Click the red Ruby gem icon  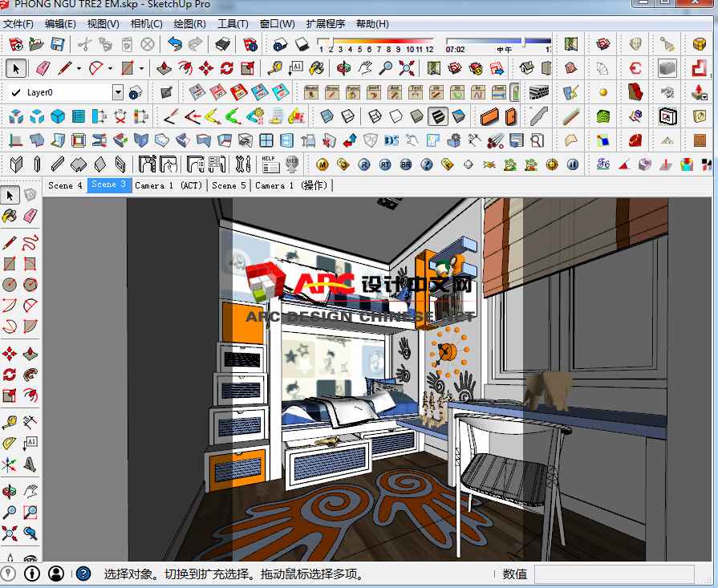point(635,140)
